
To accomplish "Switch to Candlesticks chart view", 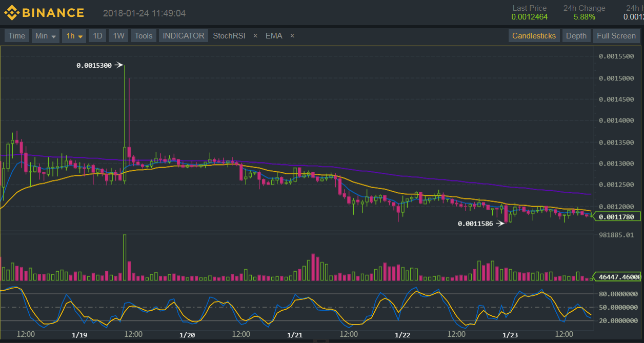I will [x=534, y=36].
